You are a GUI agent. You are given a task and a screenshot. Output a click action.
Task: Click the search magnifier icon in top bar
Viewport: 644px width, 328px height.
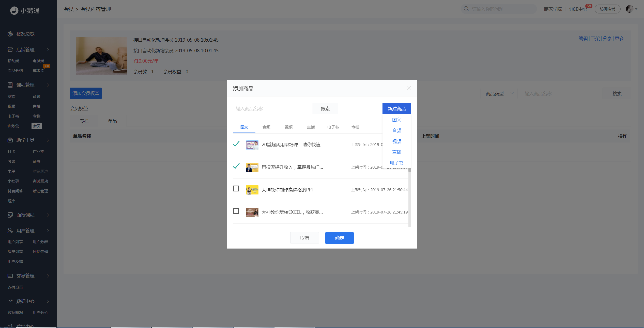click(x=466, y=9)
